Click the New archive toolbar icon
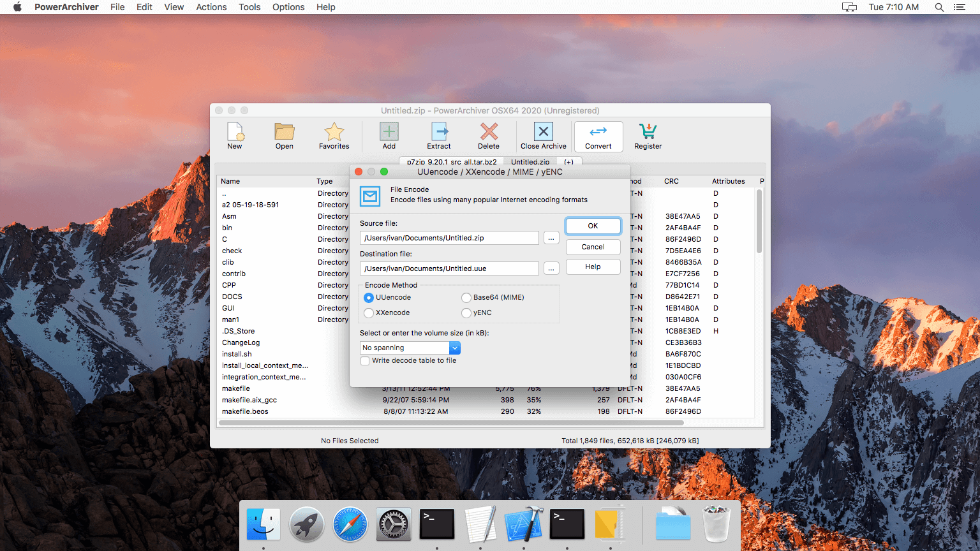 [x=235, y=136]
